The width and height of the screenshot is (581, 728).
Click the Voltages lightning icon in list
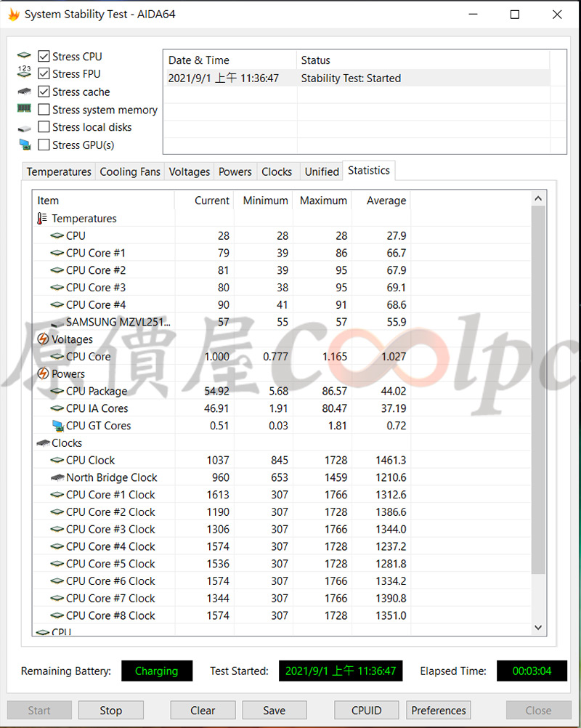43,339
